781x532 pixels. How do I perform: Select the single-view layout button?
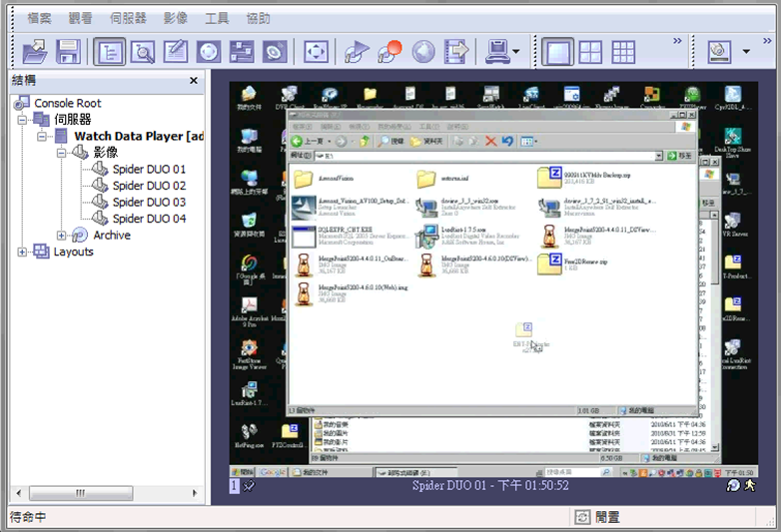tap(557, 51)
